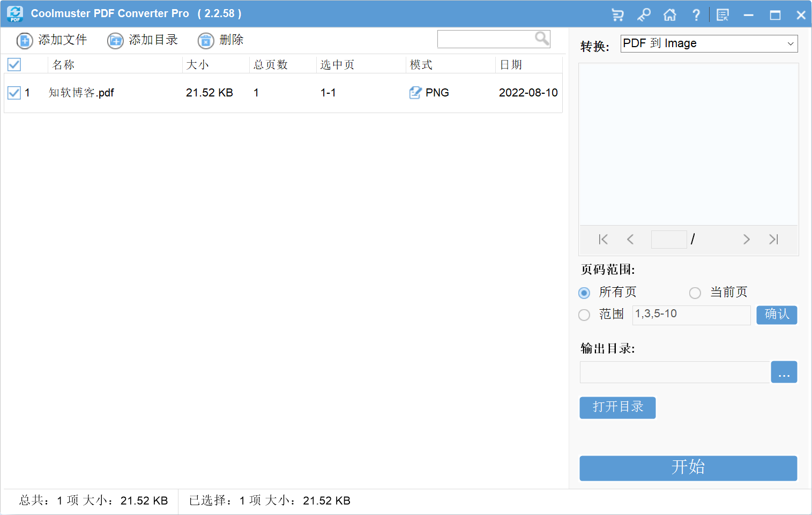
Task: Select the file name 知软博客.pdf
Action: (81, 93)
